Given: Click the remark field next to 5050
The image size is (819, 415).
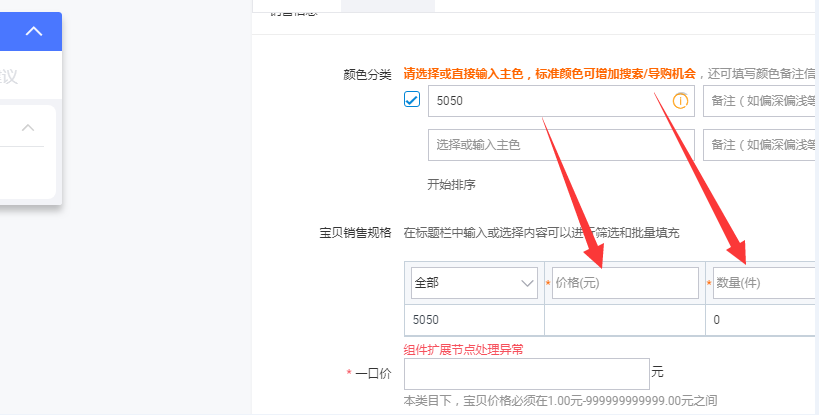Looking at the screenshot, I should (x=760, y=101).
